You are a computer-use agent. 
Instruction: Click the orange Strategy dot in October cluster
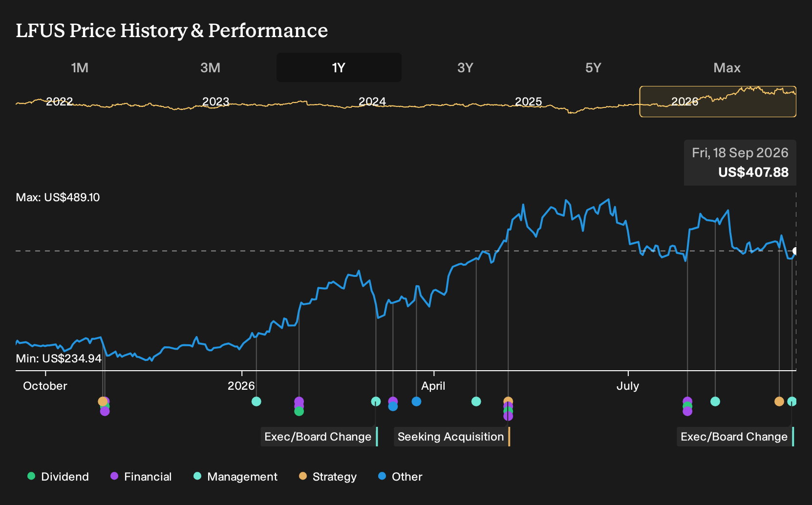tap(102, 401)
